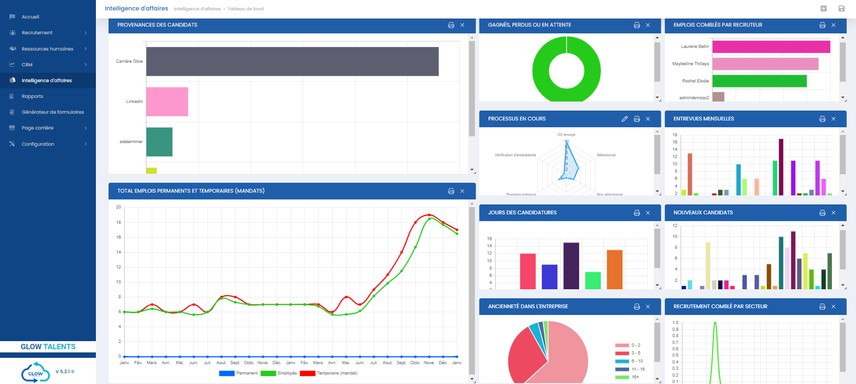Toggle the Temporaire (mandat) legend series

329,373
